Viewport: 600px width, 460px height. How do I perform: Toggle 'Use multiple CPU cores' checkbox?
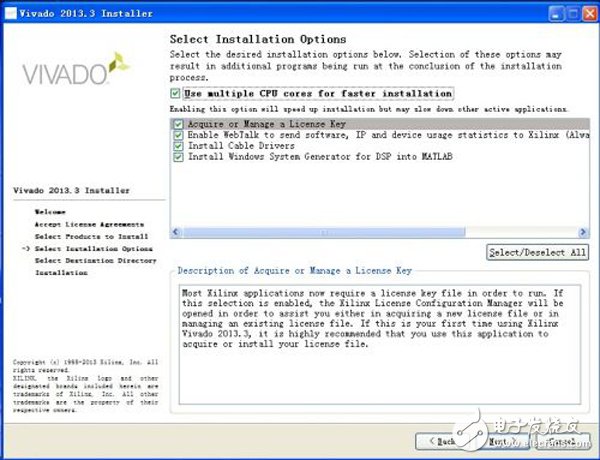tap(177, 93)
